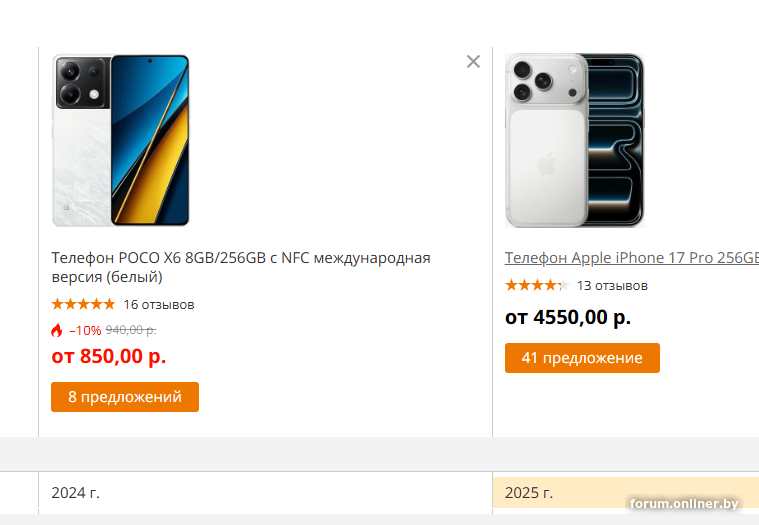Open Телефон Apple iPhone 17 Pro link
The width and height of the screenshot is (759, 525).
630,258
